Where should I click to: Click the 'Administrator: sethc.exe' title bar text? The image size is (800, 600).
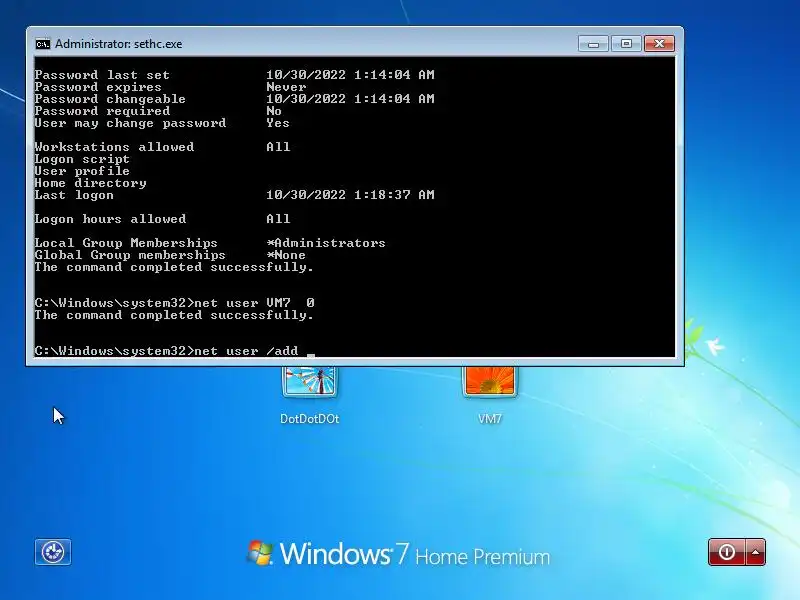point(118,44)
